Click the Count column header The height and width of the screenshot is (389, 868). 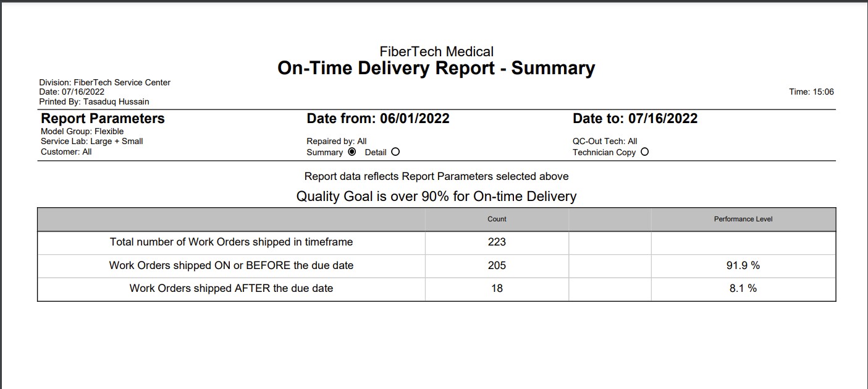[497, 219]
